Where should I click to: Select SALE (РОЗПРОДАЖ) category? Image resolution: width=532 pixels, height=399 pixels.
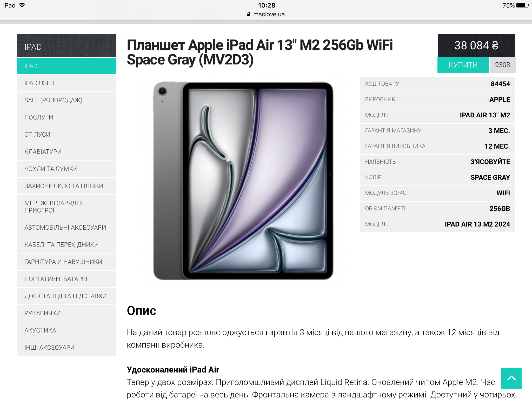pos(66,100)
